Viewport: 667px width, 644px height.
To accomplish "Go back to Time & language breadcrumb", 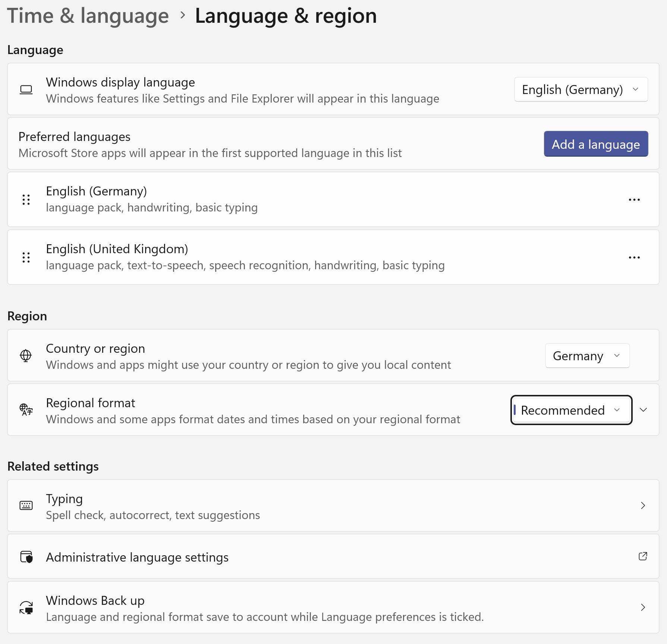I will tap(88, 16).
